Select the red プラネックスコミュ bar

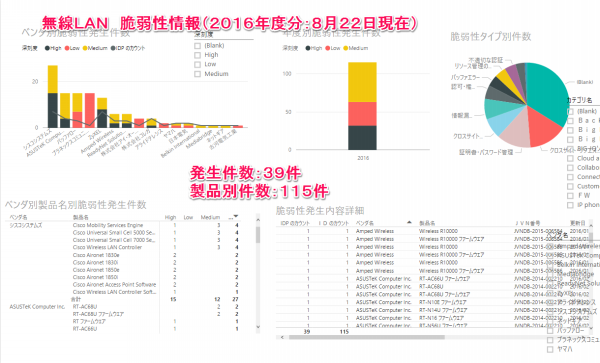click(x=90, y=110)
